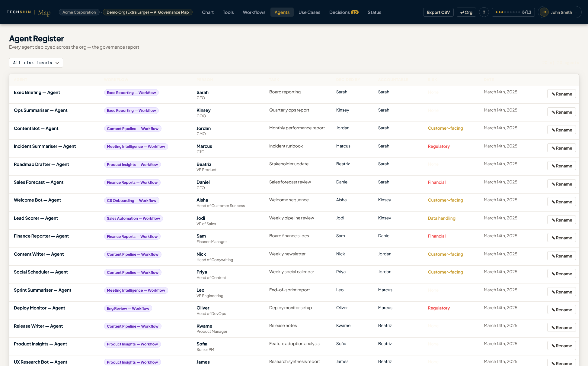Image resolution: width=588 pixels, height=366 pixels.
Task: Click the Regulatory risk for Incident Summariser
Action: [439, 146]
